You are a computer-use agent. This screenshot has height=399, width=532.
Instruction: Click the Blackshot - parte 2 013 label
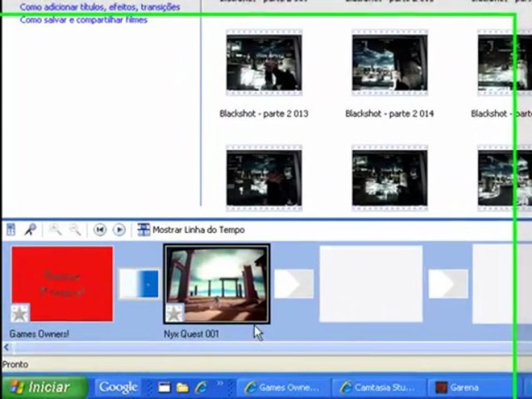(264, 114)
